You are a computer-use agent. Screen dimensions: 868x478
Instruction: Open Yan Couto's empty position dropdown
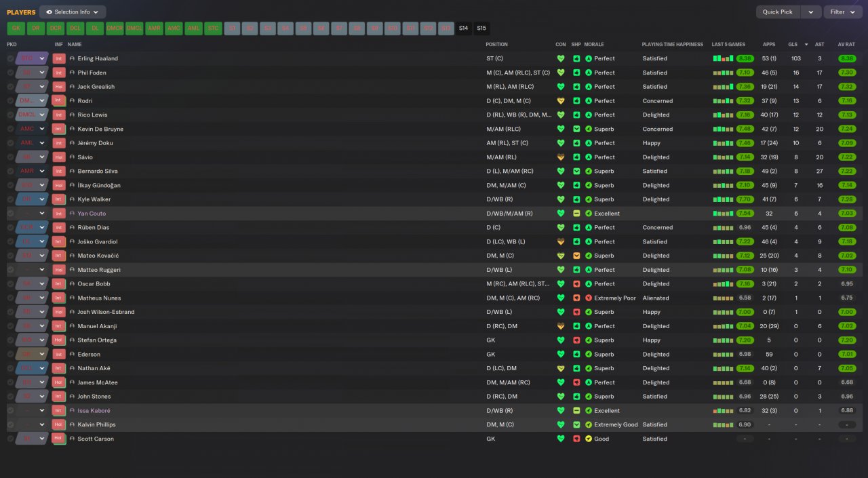32,214
